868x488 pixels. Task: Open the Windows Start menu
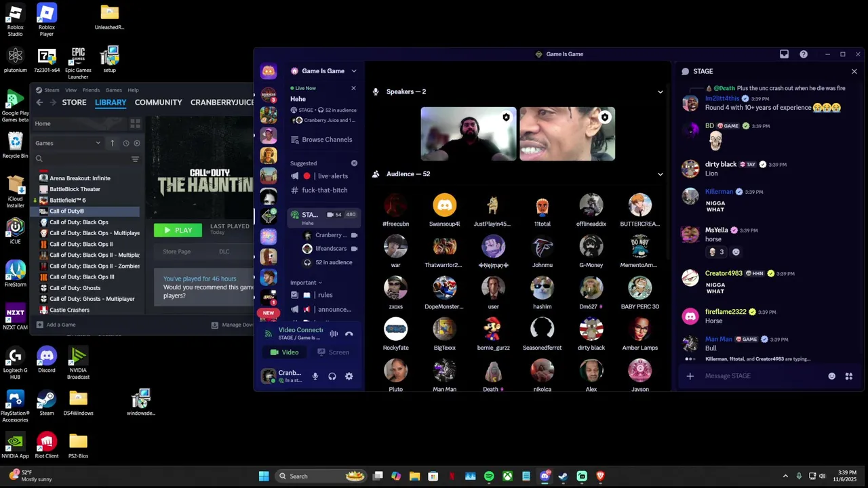coord(264,476)
